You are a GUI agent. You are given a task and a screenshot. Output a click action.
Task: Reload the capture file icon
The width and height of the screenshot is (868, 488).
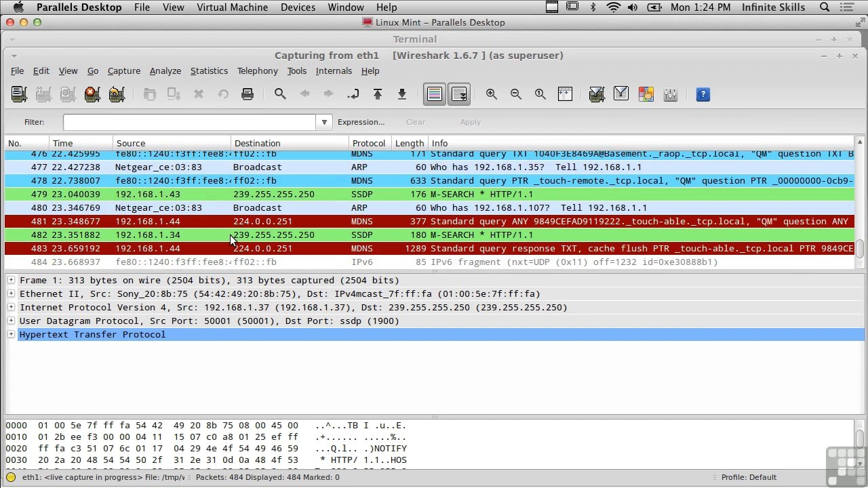click(223, 94)
